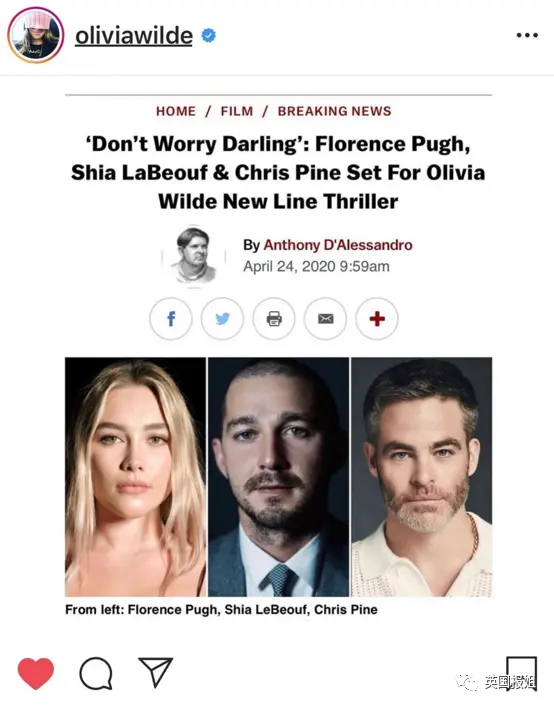Click the blue verified badge
The height and width of the screenshot is (707, 554).
(208, 35)
